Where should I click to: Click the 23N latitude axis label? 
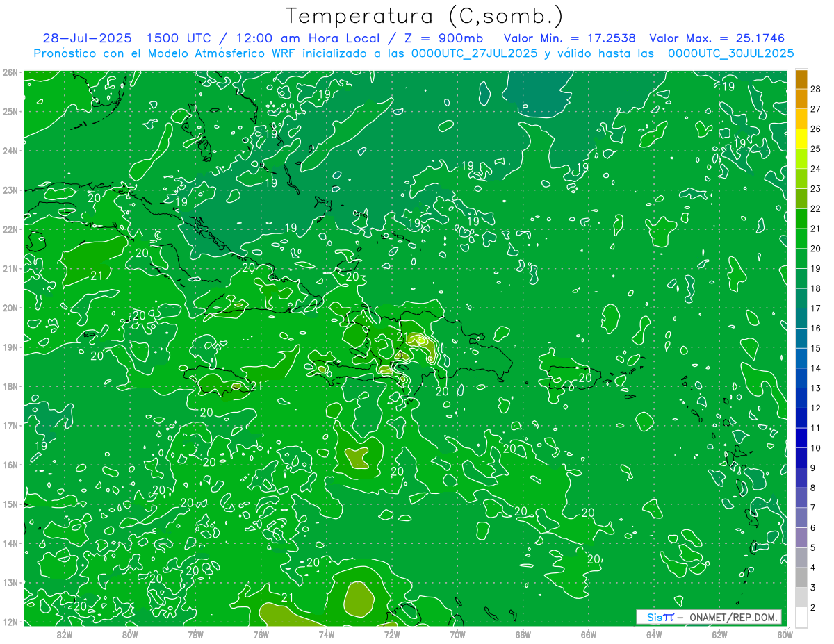coord(10,190)
